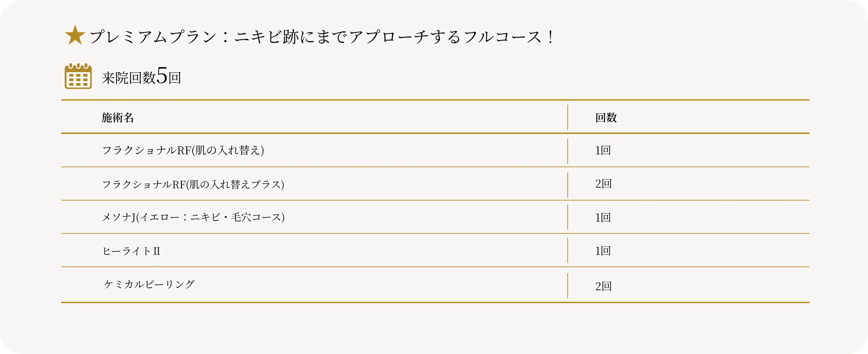The height and width of the screenshot is (354, 868).
Task: Click the 1回 count for メソナJ
Action: (x=603, y=218)
